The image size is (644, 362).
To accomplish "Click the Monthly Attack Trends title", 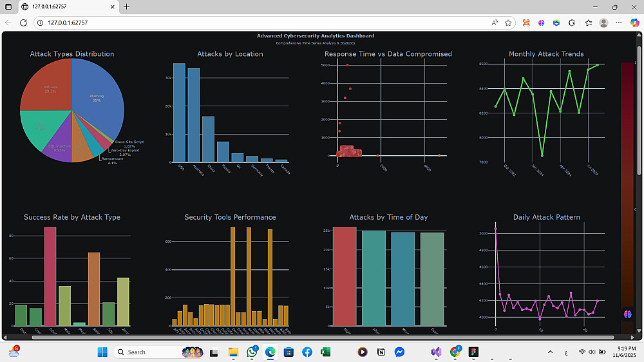I will point(546,54).
